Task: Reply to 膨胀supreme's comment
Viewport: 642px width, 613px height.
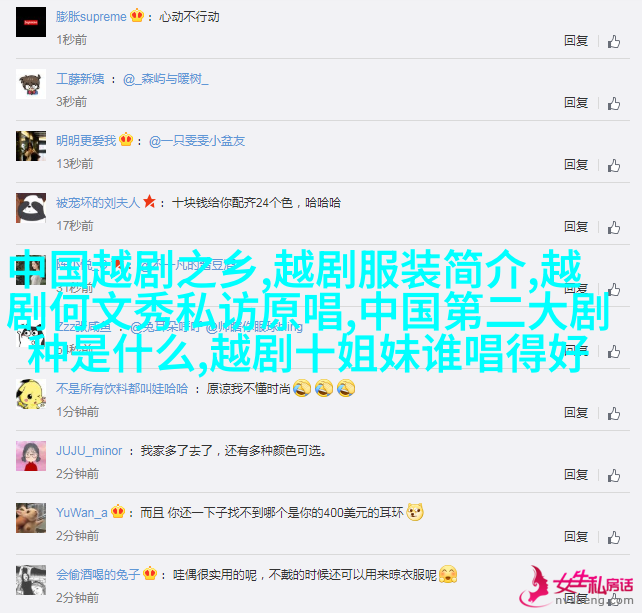Action: click(576, 41)
